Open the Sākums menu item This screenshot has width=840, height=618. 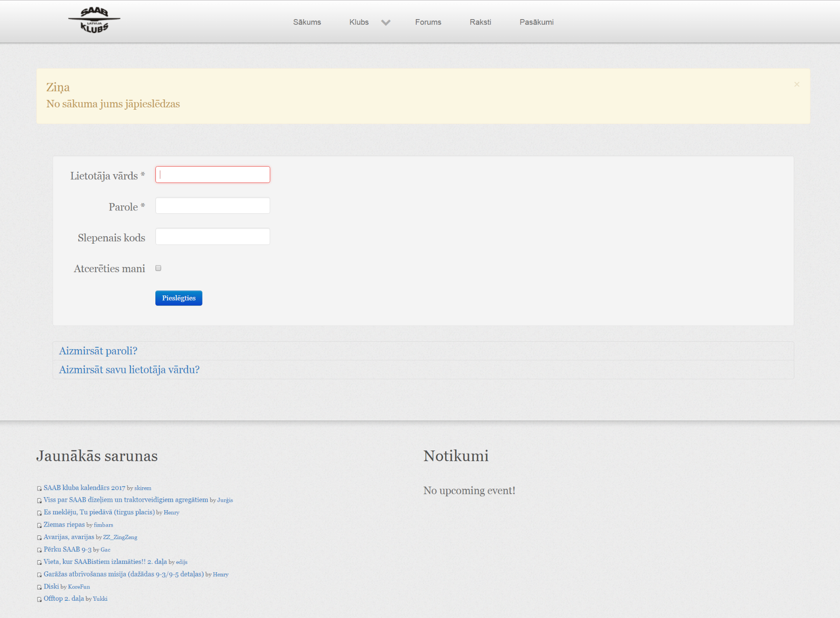click(307, 22)
